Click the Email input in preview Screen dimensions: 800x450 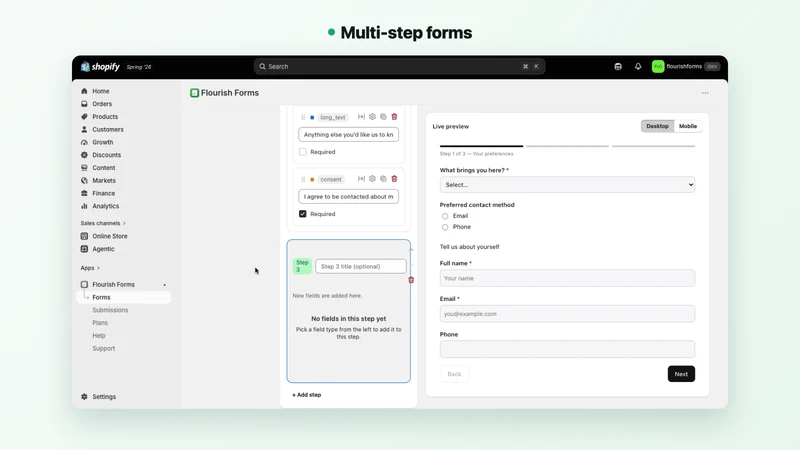(567, 314)
